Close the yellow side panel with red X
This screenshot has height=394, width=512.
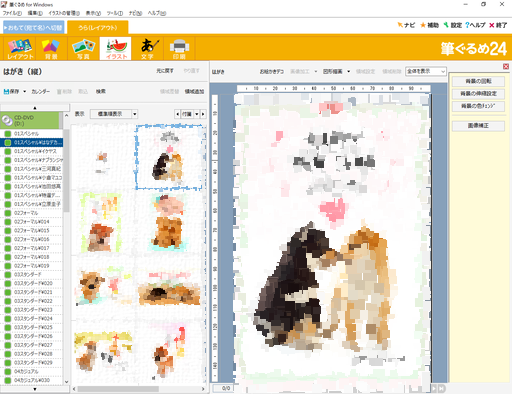[506, 67]
